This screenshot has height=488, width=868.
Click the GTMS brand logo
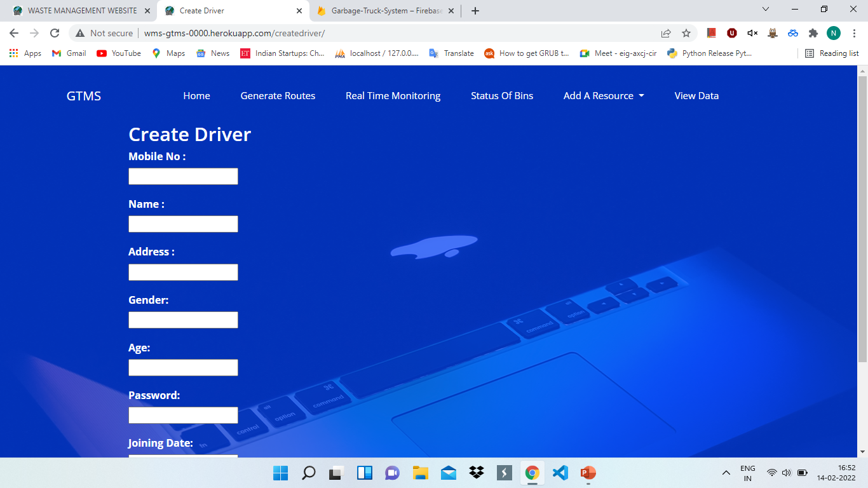coord(84,96)
